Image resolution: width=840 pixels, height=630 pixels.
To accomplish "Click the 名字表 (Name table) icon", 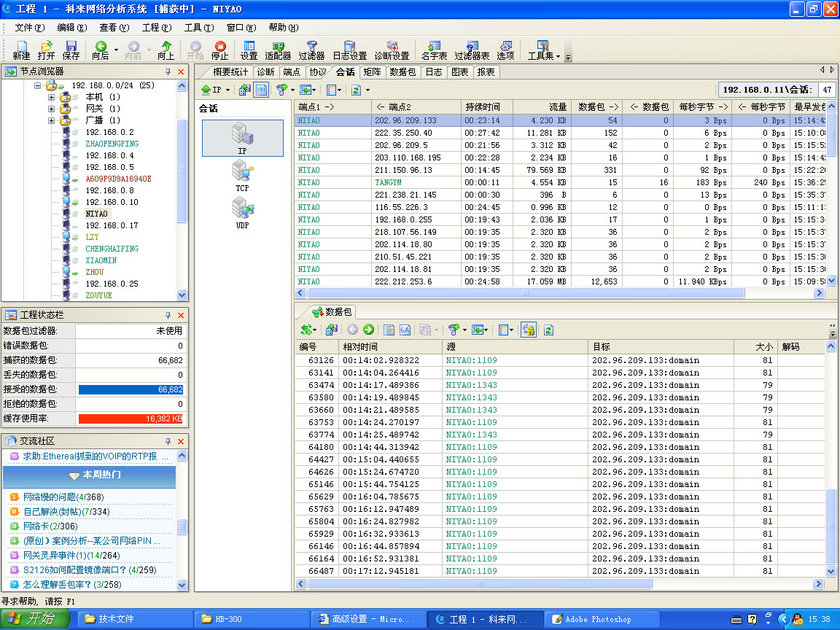I will pos(435,50).
